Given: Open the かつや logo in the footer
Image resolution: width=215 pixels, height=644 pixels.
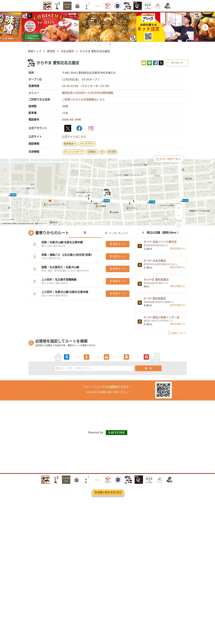Looking at the screenshot, I should coord(45,479).
